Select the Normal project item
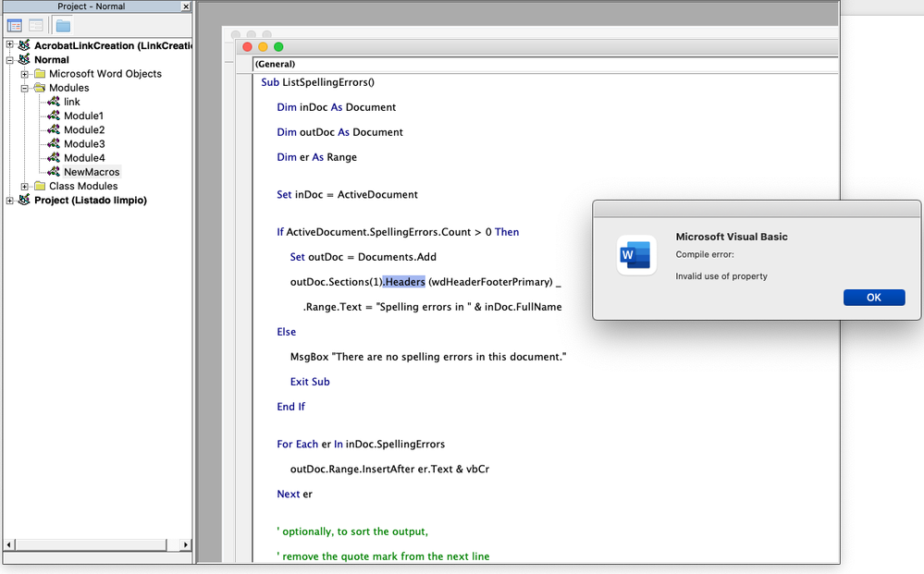Image resolution: width=924 pixels, height=574 pixels. coord(51,59)
